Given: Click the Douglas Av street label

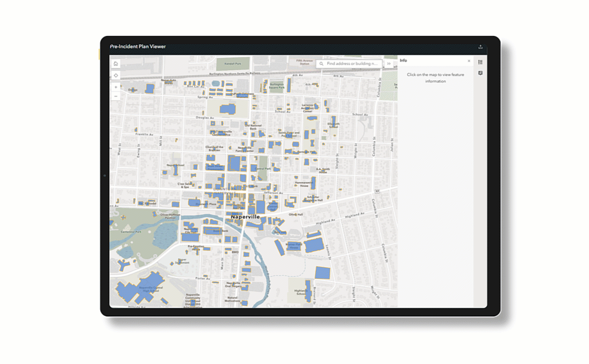Looking at the screenshot, I should pyautogui.click(x=205, y=118).
